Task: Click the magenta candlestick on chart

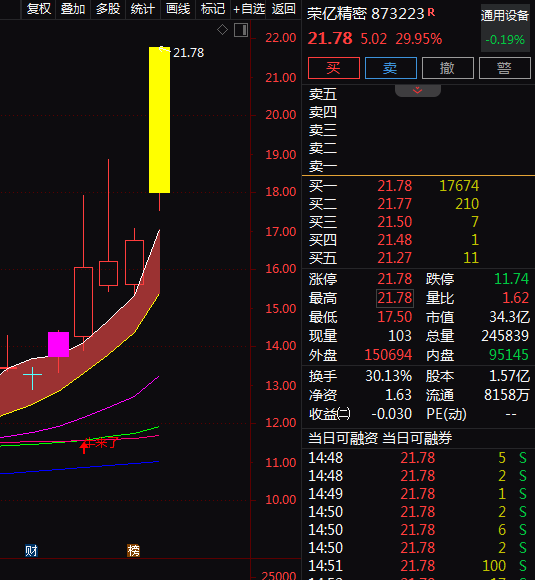Action: (x=58, y=344)
